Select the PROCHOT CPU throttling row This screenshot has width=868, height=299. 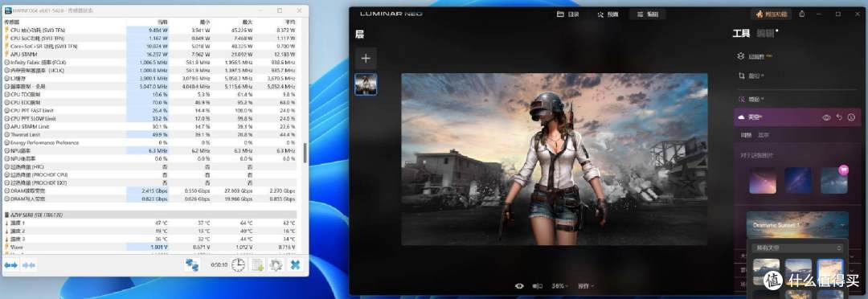(149, 174)
